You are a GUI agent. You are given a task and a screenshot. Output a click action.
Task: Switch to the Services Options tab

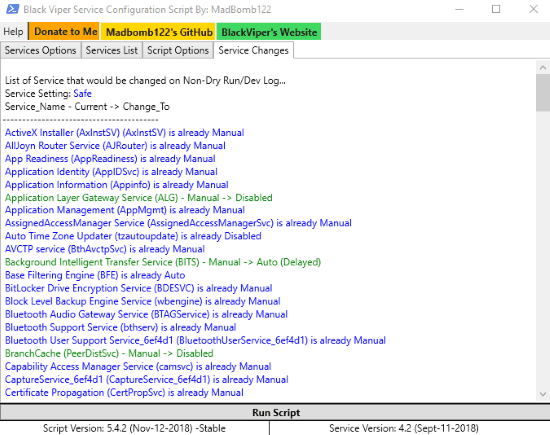coord(40,51)
